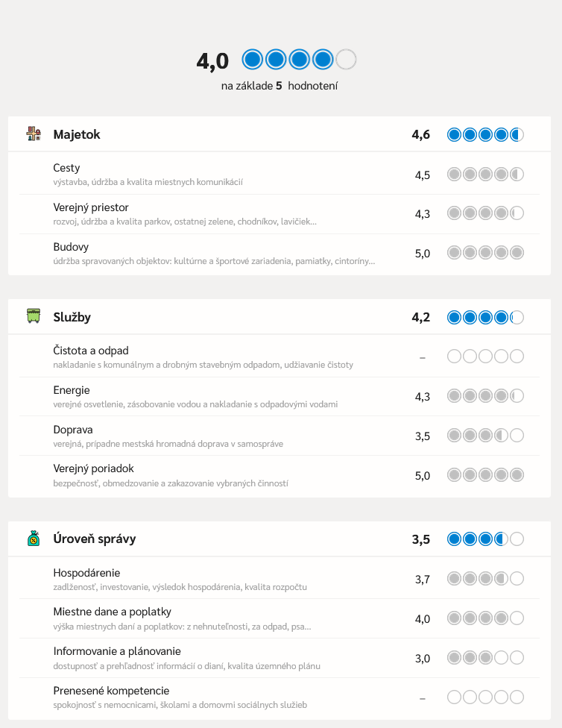
Task: Click the money bag icon beside Úroveň správy
Action: (x=34, y=538)
